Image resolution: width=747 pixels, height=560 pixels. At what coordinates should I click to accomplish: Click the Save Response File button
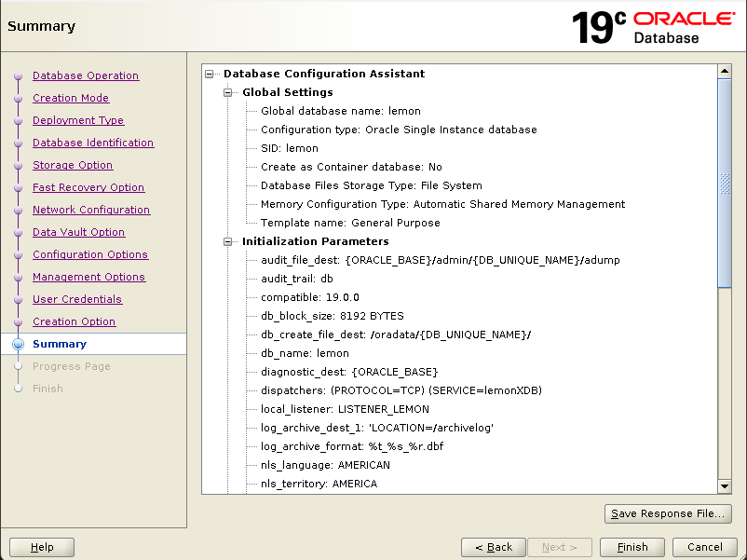(668, 513)
